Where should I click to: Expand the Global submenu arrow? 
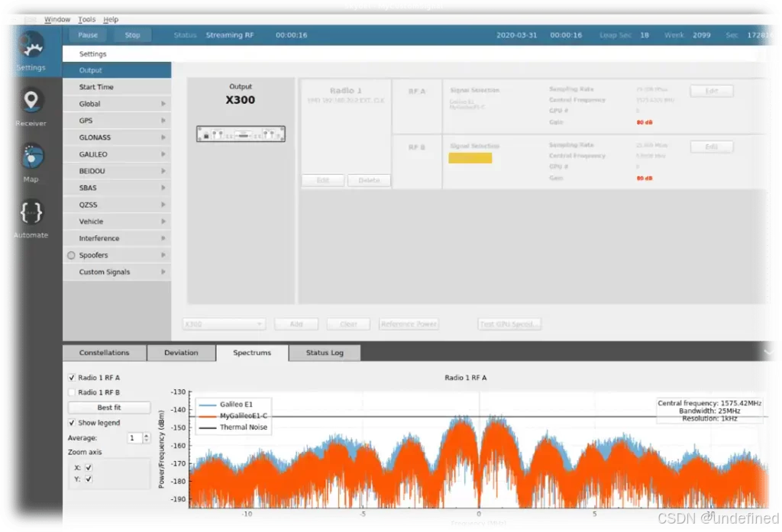tap(163, 104)
